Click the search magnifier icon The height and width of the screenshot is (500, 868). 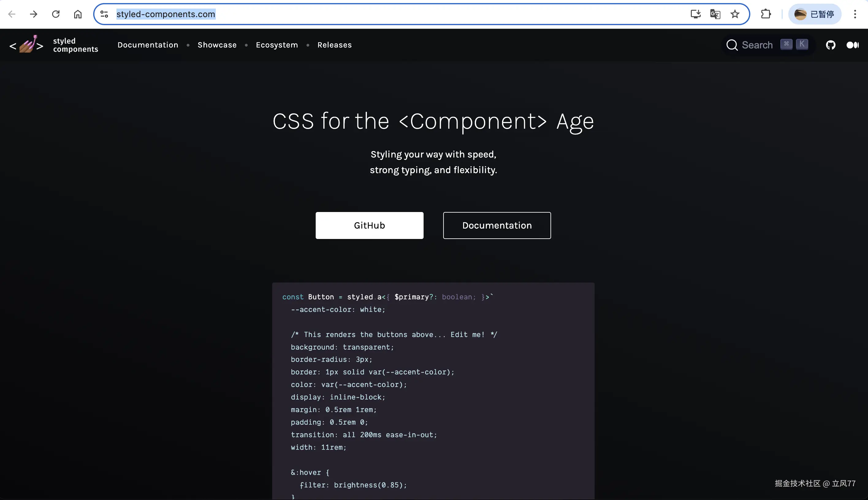[732, 45]
